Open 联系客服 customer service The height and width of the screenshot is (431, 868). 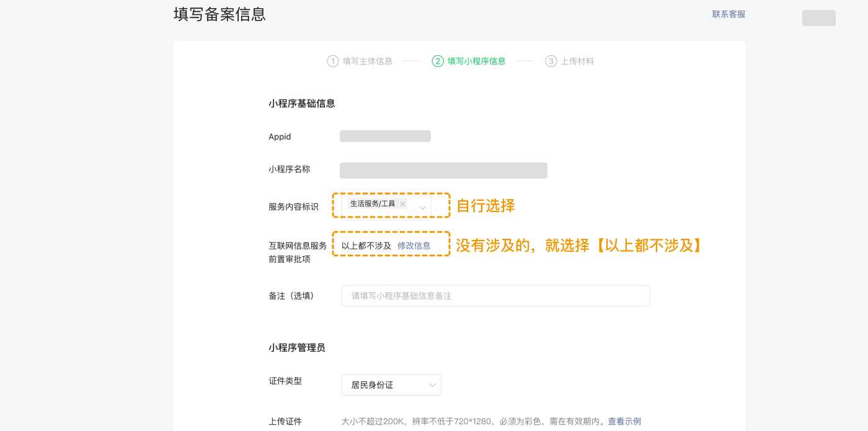[729, 14]
